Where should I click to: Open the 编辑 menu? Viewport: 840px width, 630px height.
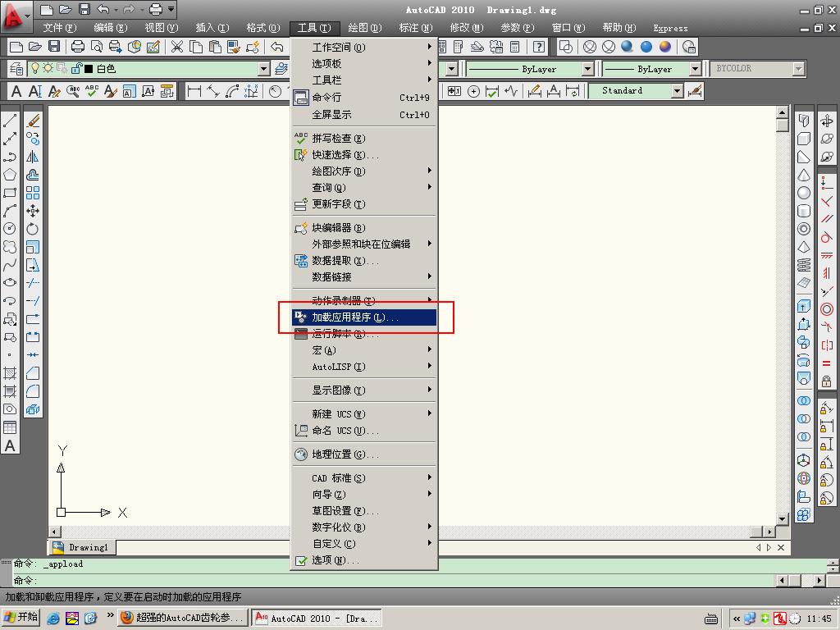point(111,28)
